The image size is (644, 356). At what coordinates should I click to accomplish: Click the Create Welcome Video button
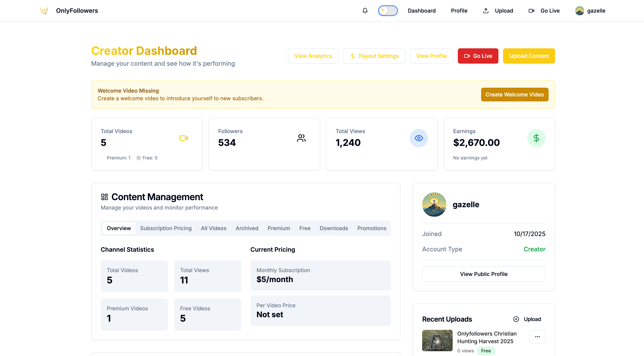514,94
